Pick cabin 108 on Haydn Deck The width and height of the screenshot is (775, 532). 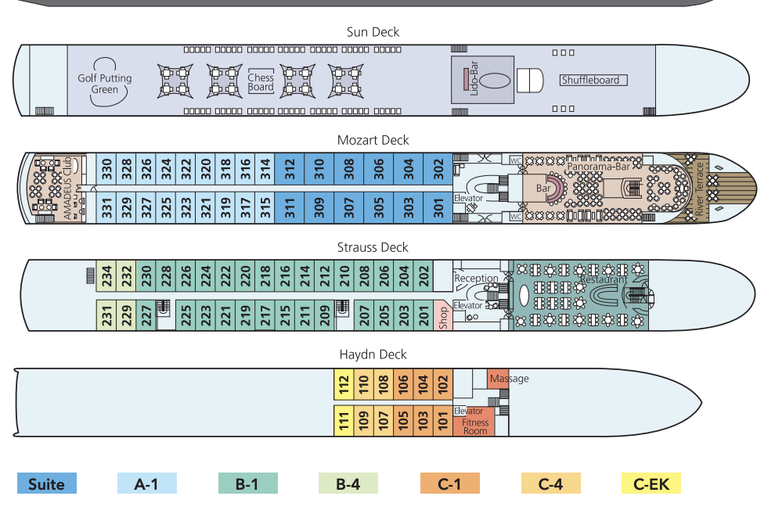[384, 384]
